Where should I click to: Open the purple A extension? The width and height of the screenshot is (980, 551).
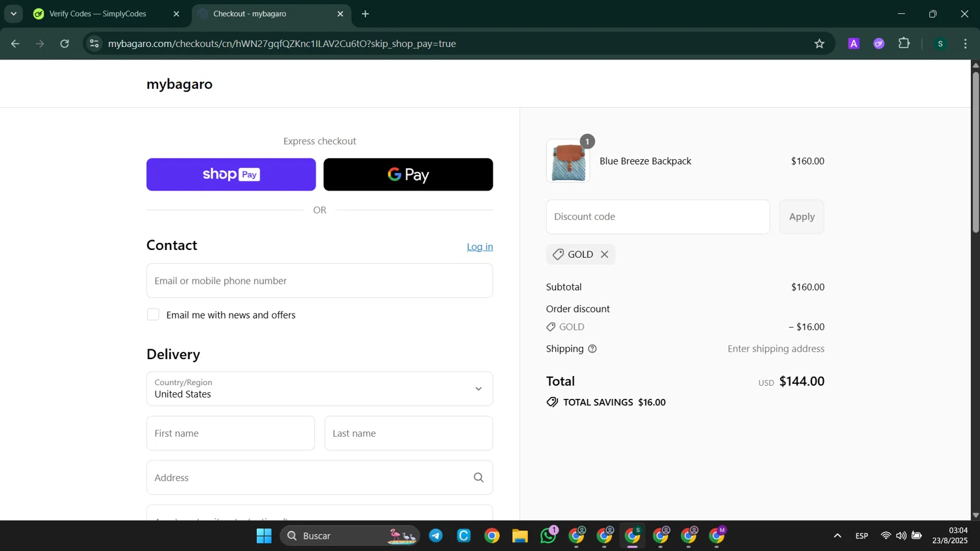pos(853,44)
